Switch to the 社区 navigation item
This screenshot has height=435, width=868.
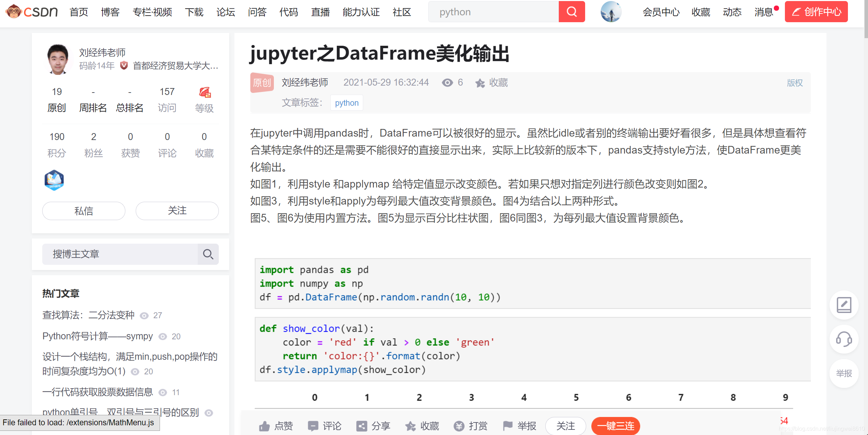point(401,12)
